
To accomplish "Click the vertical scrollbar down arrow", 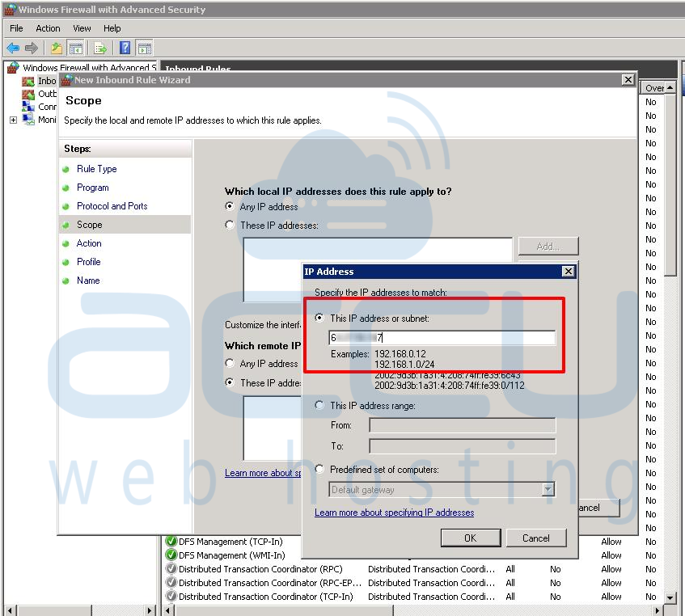I will [670, 597].
